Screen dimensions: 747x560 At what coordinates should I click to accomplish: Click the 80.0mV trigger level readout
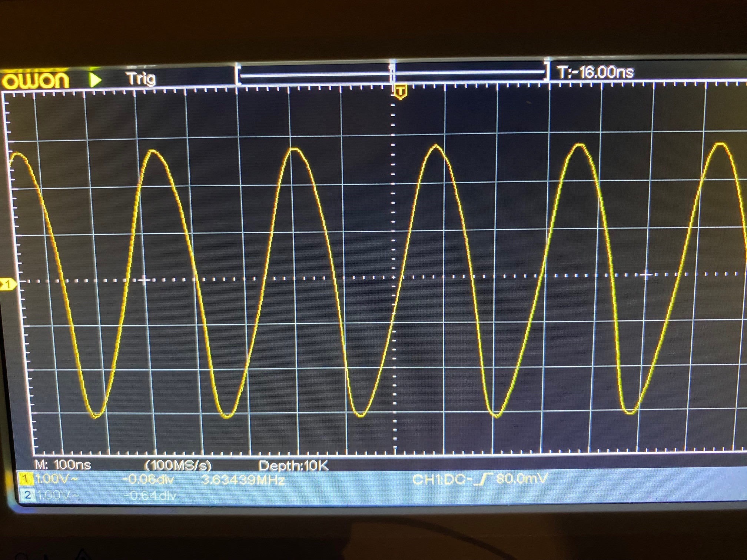(x=522, y=479)
